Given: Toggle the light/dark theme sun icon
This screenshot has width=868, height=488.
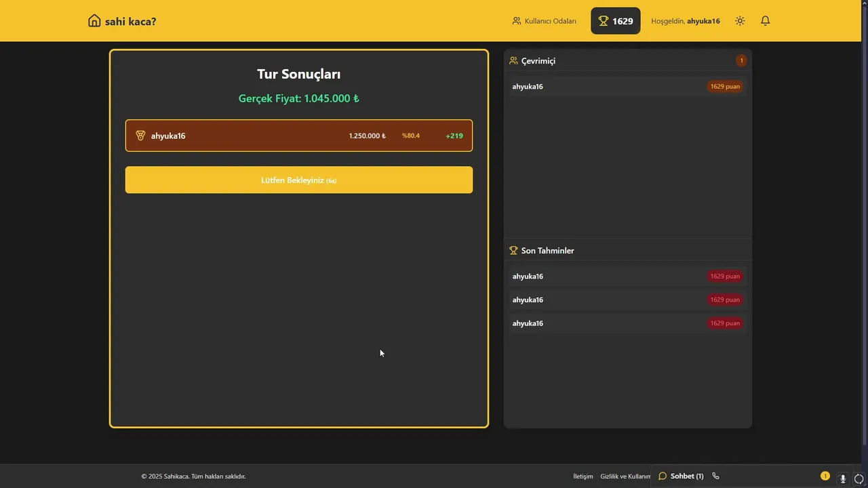Looking at the screenshot, I should pyautogui.click(x=740, y=21).
